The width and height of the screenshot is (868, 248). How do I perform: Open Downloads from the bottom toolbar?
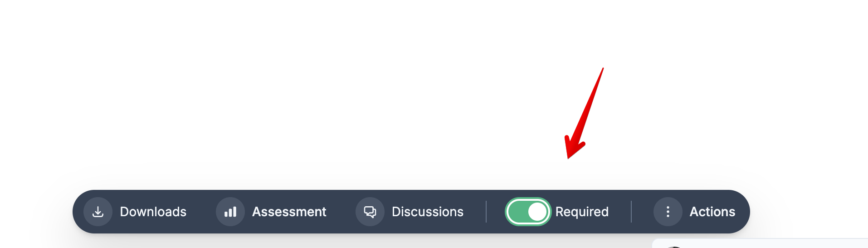coord(135,212)
